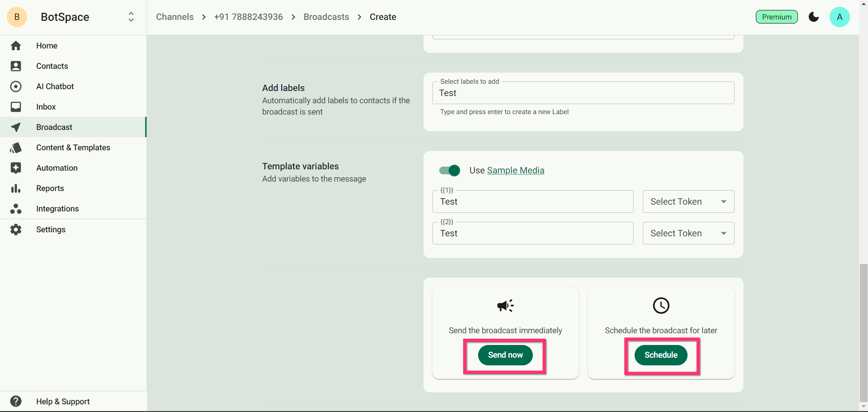
Task: Expand the BotSpace workspace switcher
Action: pos(131,17)
